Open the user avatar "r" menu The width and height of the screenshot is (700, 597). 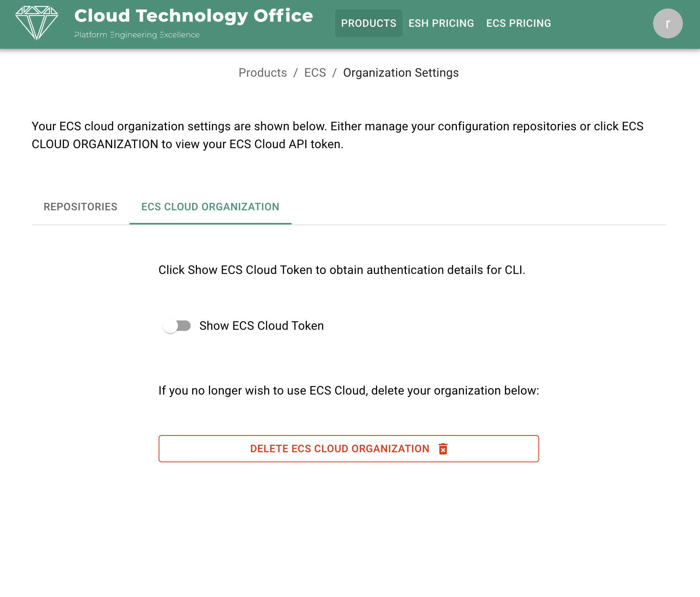668,23
